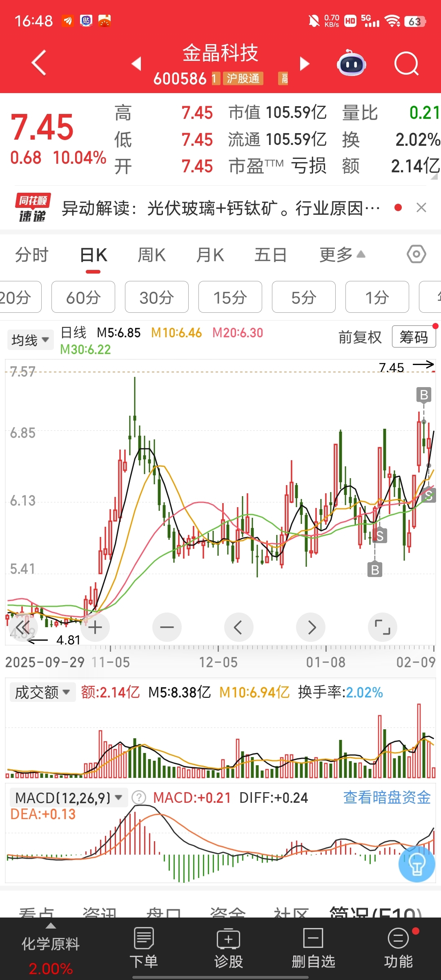Tap upper B buy marker on chart
Image resolution: width=441 pixels, height=980 pixels.
[424, 395]
